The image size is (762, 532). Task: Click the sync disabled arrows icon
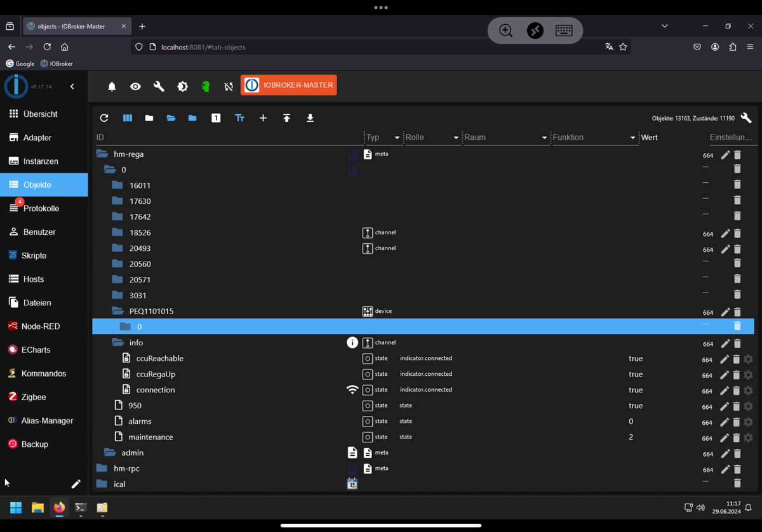click(229, 86)
